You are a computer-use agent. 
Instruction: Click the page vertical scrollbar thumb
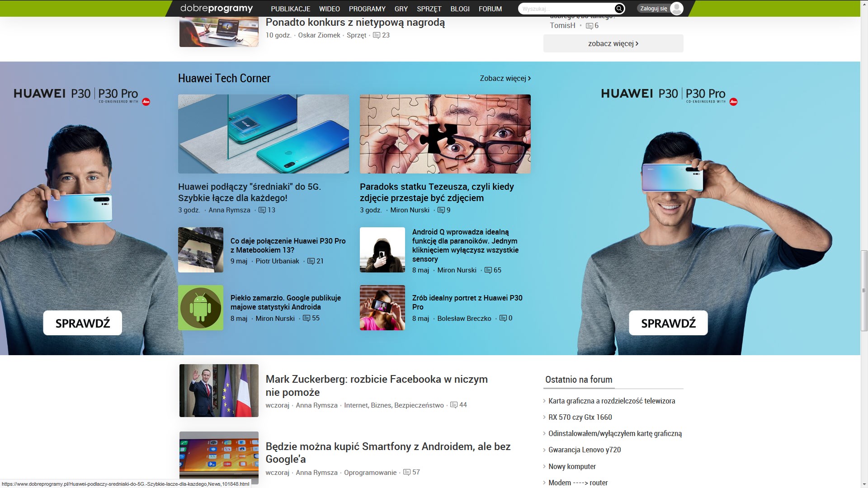[864, 291]
